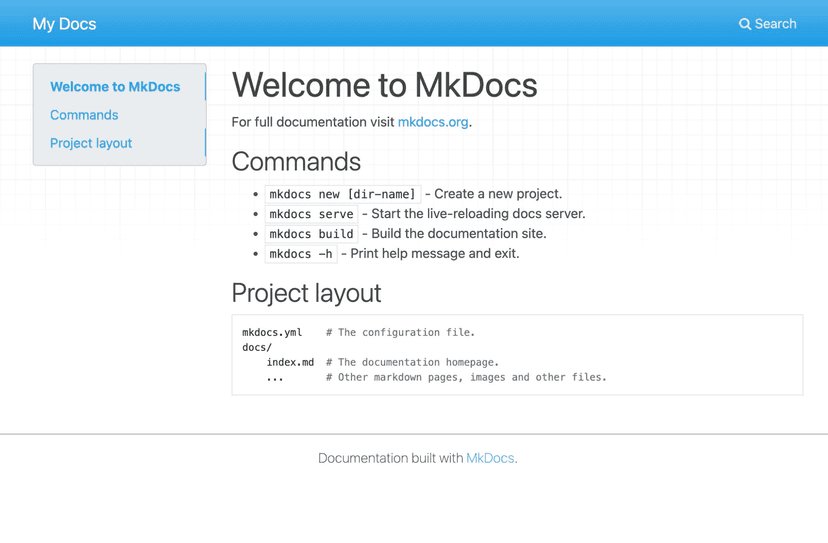Navigate to Project layout in sidebar
828x543 pixels.
(91, 143)
